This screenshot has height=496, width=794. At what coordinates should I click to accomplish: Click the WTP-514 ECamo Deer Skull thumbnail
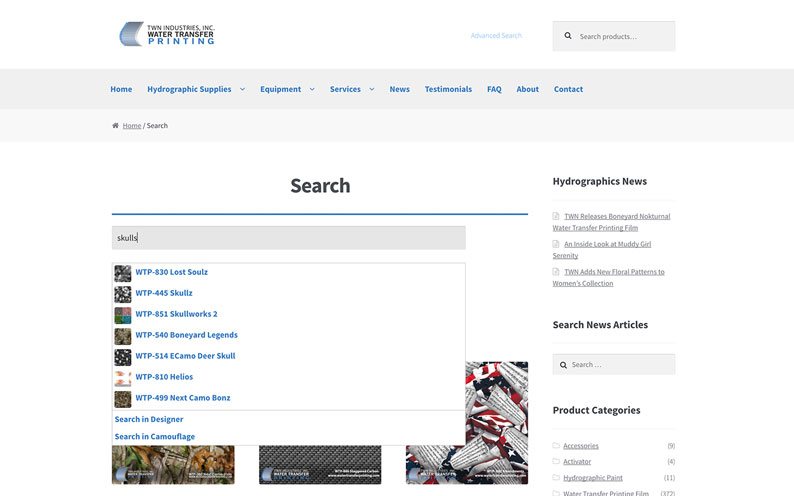pos(123,357)
